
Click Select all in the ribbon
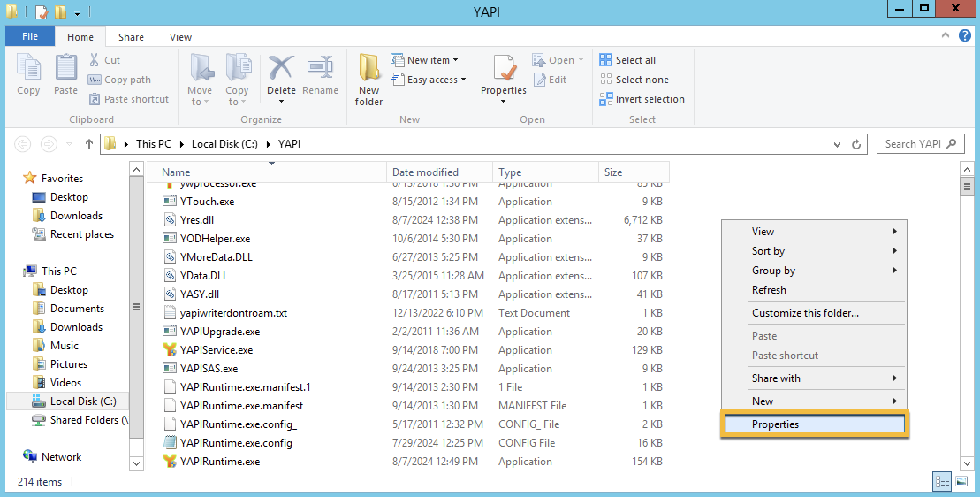tap(627, 60)
